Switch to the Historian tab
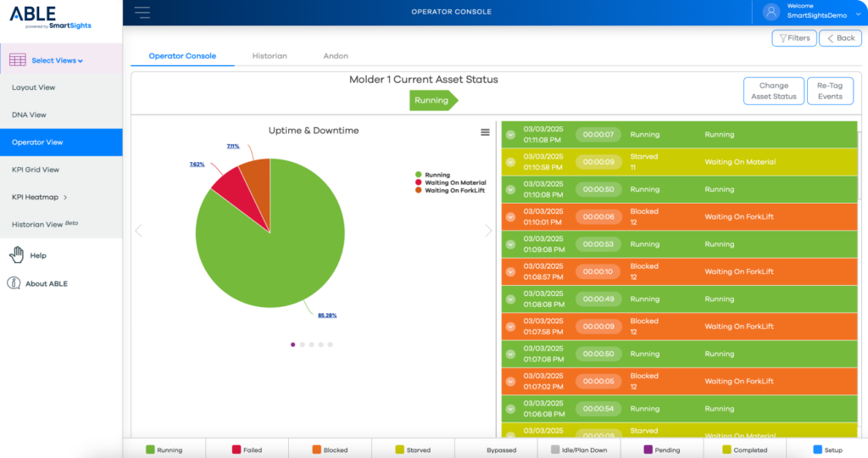 tap(270, 56)
